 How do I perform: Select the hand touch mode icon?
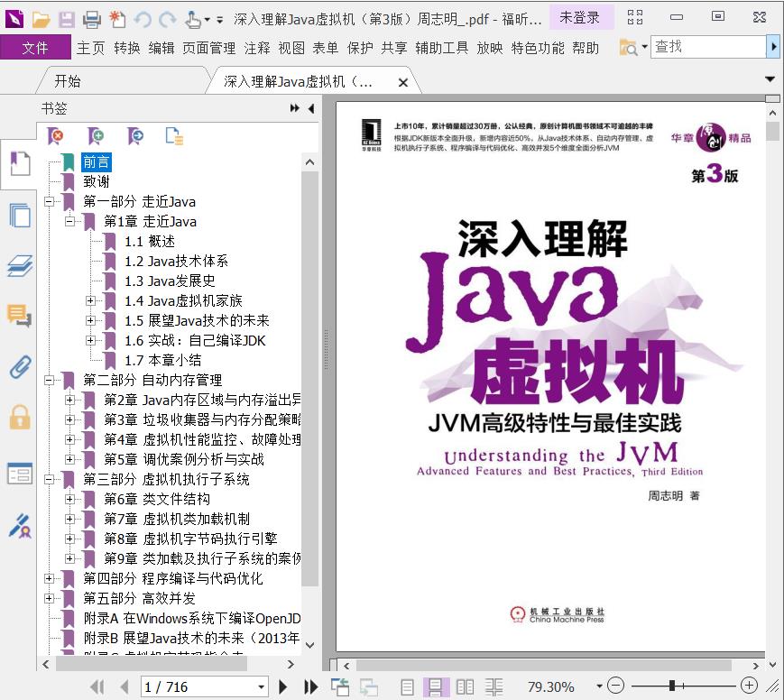192,20
